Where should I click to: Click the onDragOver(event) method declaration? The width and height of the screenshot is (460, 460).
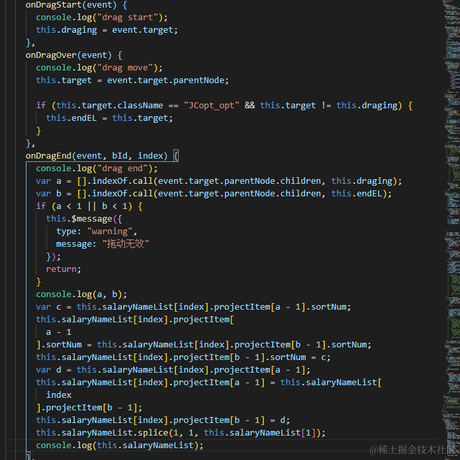[x=74, y=55]
